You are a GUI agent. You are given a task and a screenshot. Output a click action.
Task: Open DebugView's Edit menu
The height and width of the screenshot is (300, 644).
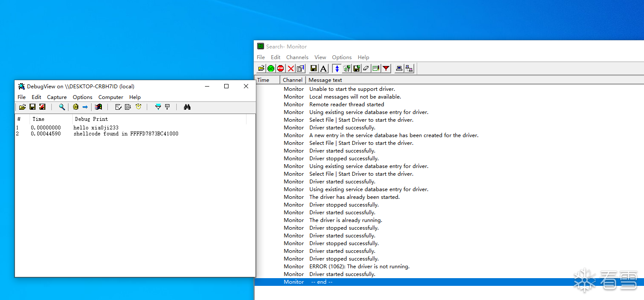(x=36, y=97)
